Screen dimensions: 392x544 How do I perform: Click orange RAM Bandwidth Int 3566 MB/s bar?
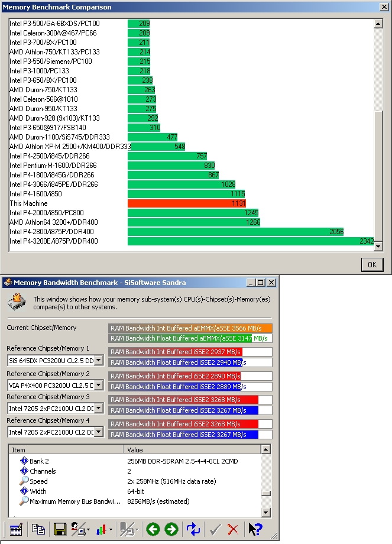click(190, 328)
